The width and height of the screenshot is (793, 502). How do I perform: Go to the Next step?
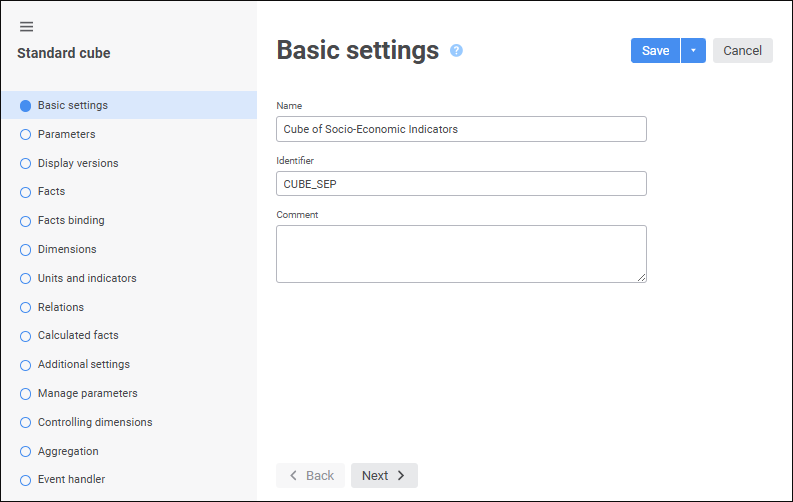(384, 475)
